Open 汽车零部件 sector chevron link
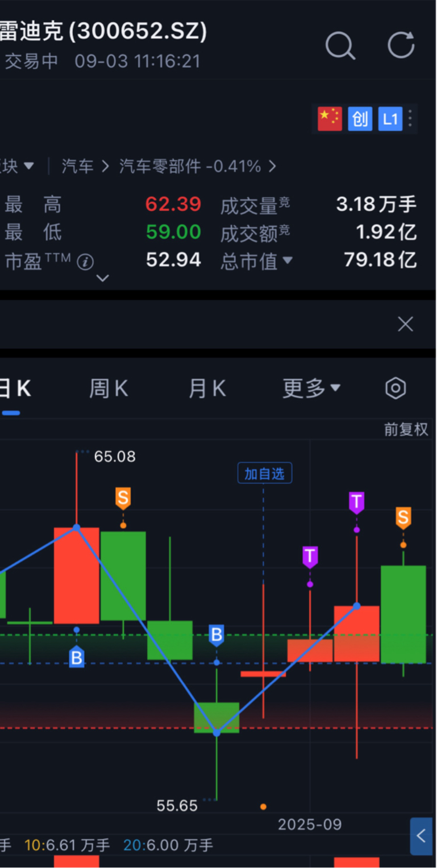Image resolution: width=437 pixels, height=868 pixels. coord(198,166)
